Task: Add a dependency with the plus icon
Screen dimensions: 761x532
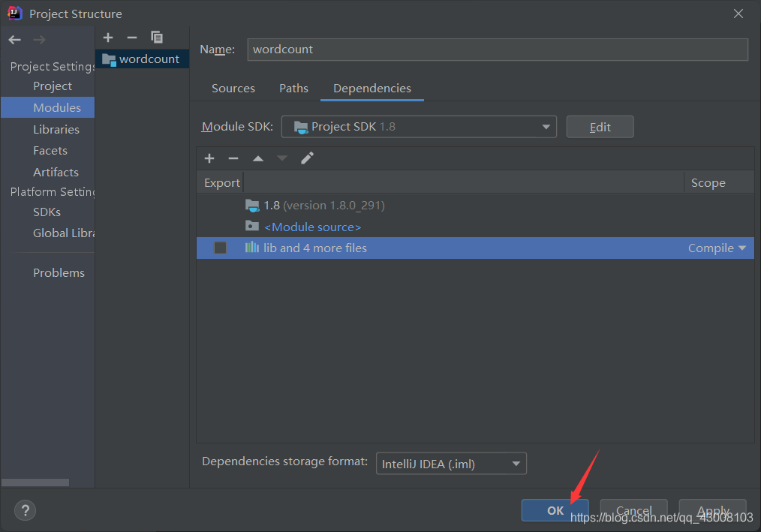Action: [x=209, y=158]
